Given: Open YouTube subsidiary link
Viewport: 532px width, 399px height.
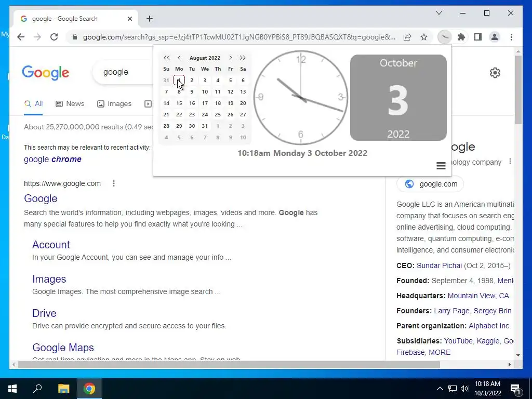Looking at the screenshot, I should (458, 341).
